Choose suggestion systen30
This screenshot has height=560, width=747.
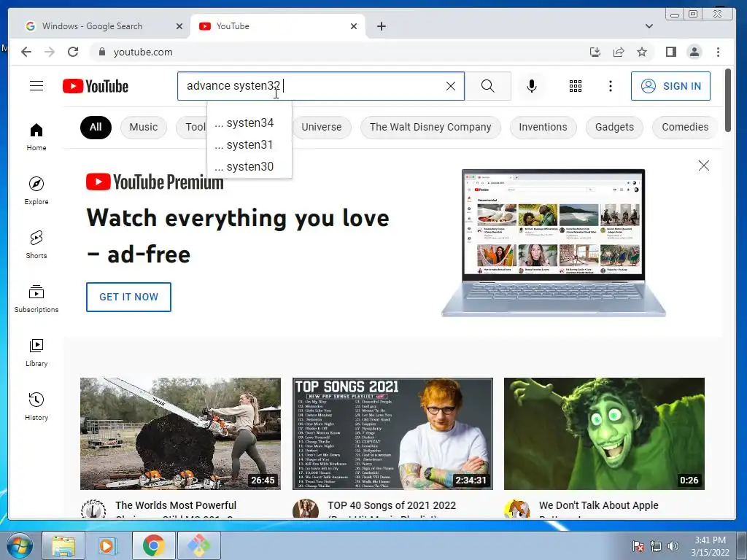[x=249, y=167]
